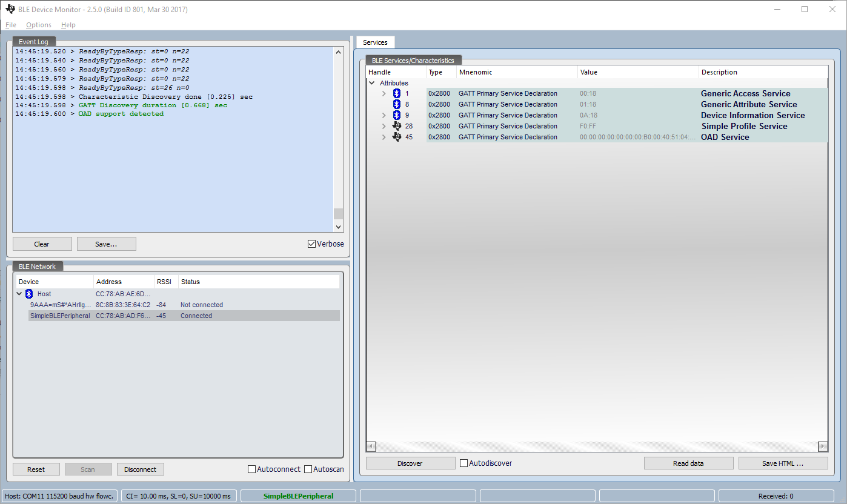Collapse the Host node in device list

pyautogui.click(x=19, y=294)
